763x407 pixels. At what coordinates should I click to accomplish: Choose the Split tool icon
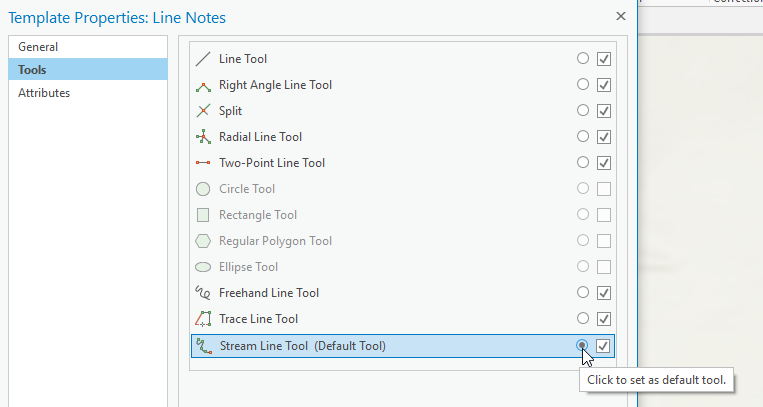203,111
